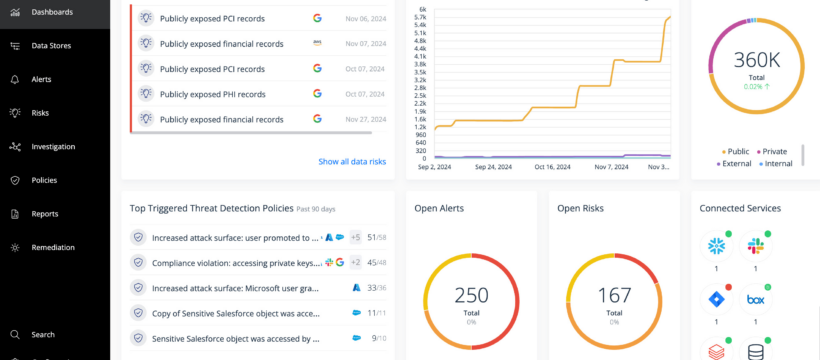820x360 pixels.
Task: Click AWS icon on Nov 07 financial row
Action: point(317,43)
